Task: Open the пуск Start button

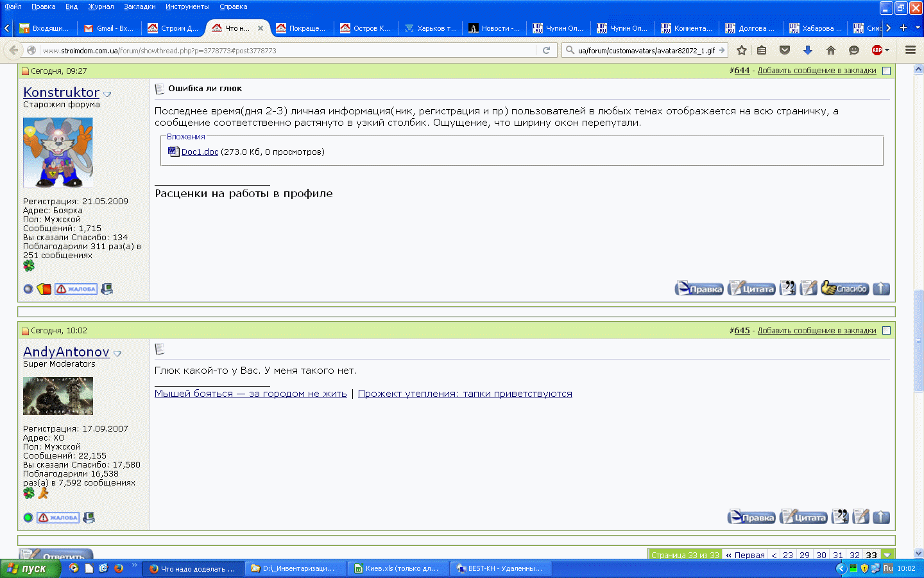Action: (x=30, y=568)
